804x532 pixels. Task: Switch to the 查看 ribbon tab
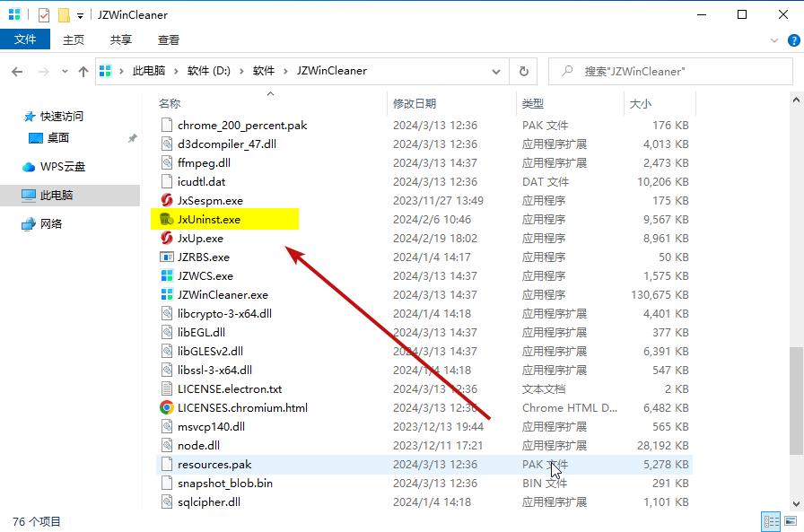pos(169,39)
